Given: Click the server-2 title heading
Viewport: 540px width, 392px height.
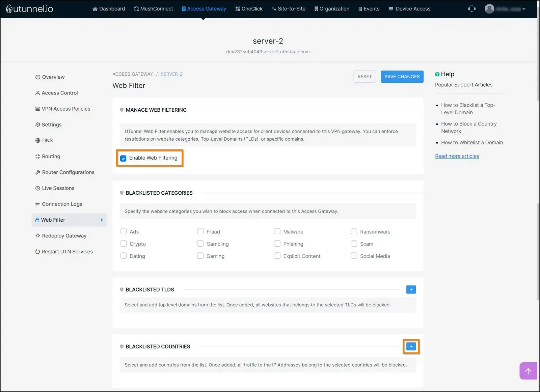Looking at the screenshot, I should (x=268, y=41).
